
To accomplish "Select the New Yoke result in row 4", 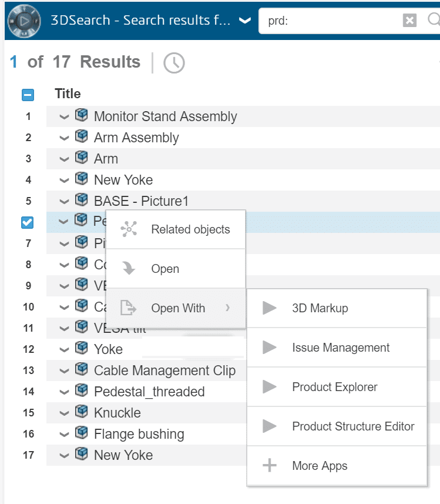I will click(x=123, y=180).
